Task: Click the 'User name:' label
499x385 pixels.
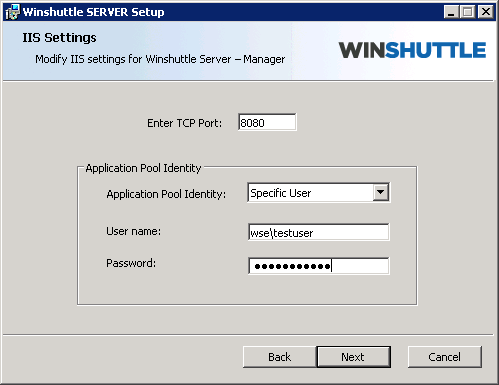Action: (x=133, y=231)
